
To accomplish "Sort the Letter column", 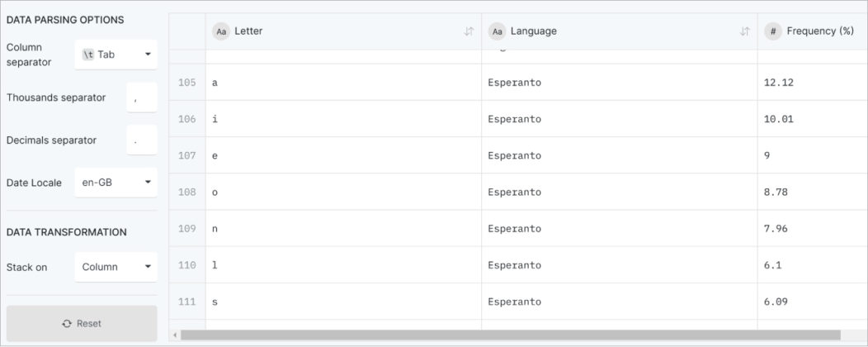I will coord(469,31).
